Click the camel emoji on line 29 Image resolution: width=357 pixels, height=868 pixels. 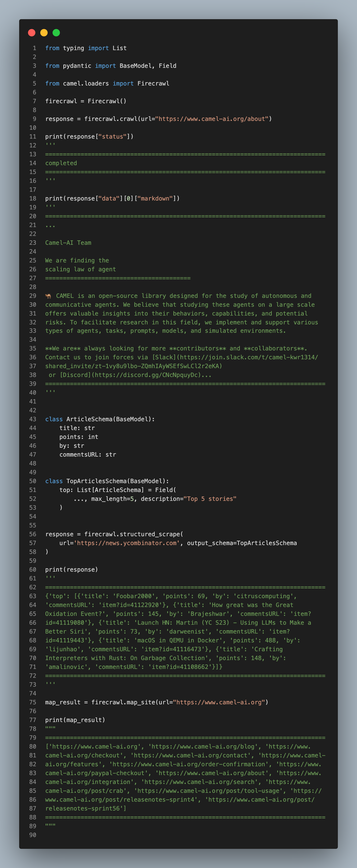[x=49, y=296]
